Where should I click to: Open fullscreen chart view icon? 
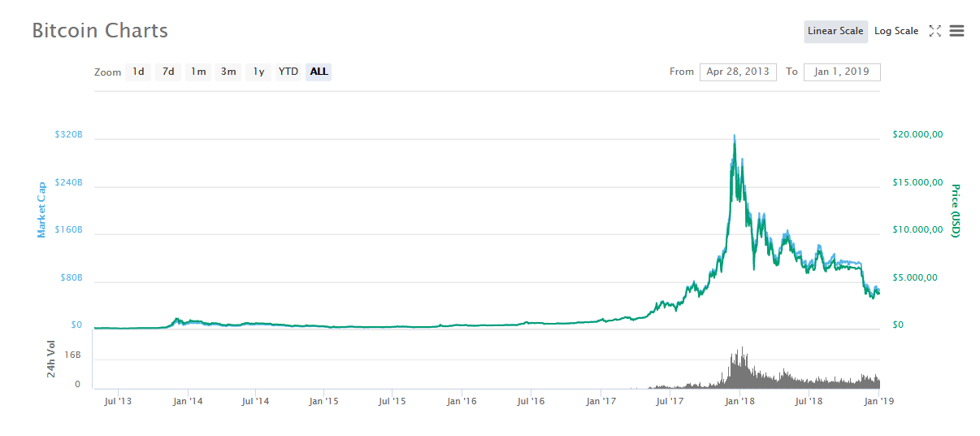[x=934, y=31]
